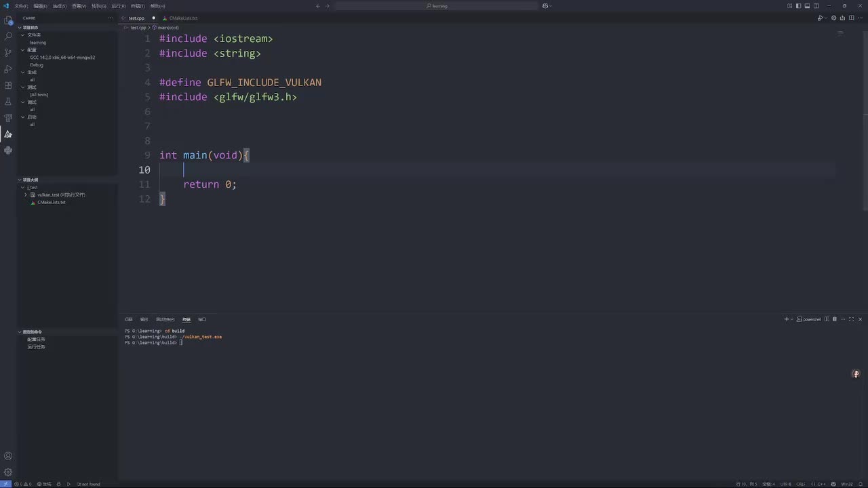
Task: Maximize the terminal panel size
Action: [852, 319]
